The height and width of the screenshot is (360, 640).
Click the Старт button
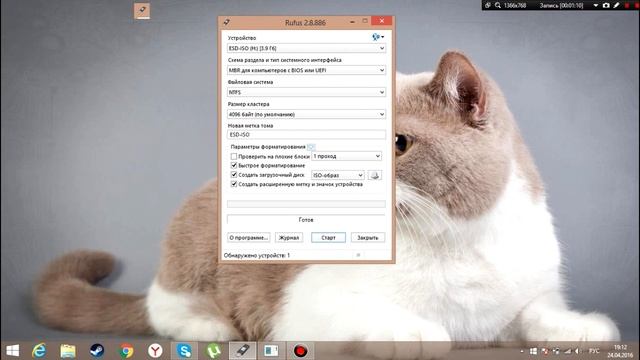click(328, 238)
